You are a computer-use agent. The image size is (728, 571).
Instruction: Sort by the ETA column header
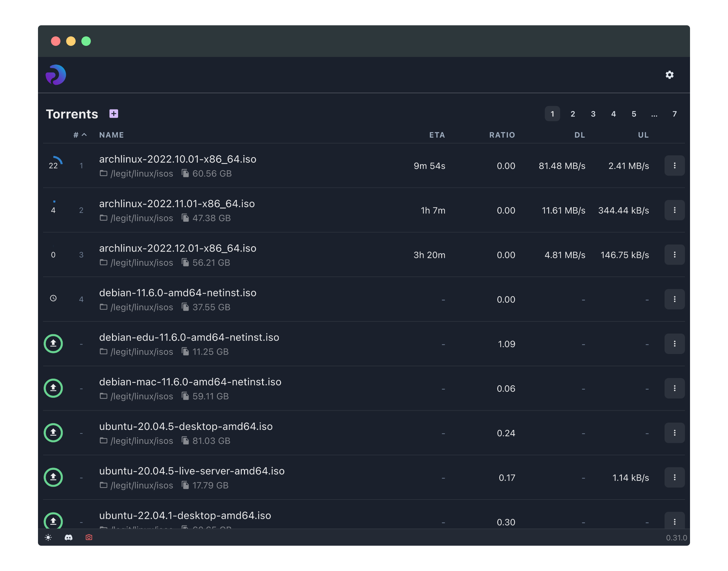click(x=437, y=135)
